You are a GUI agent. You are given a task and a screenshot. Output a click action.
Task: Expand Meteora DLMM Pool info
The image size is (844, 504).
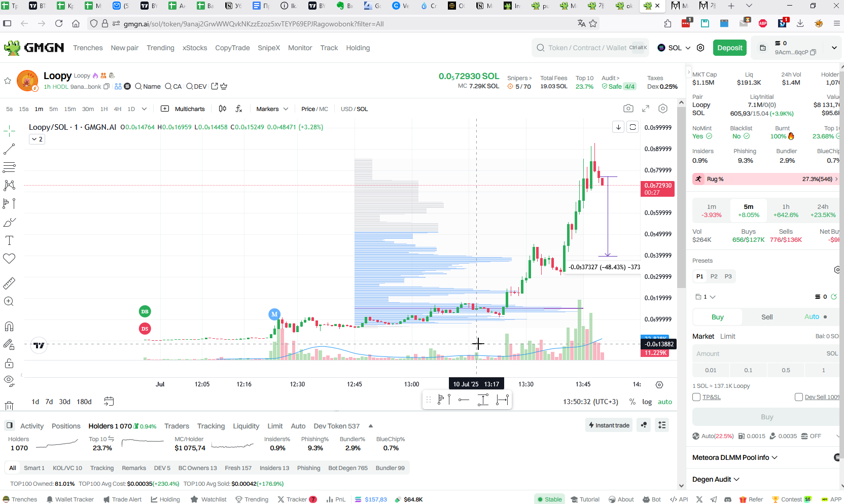735,457
